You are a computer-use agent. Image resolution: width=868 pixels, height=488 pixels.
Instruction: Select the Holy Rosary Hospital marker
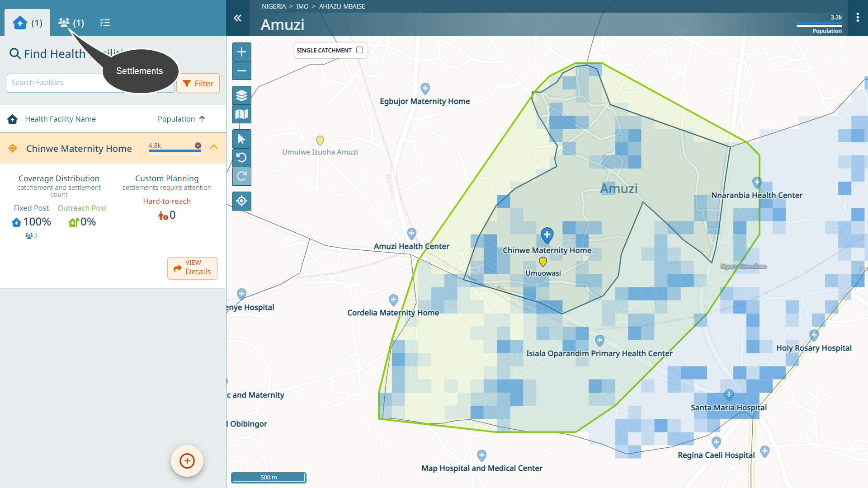(x=814, y=335)
